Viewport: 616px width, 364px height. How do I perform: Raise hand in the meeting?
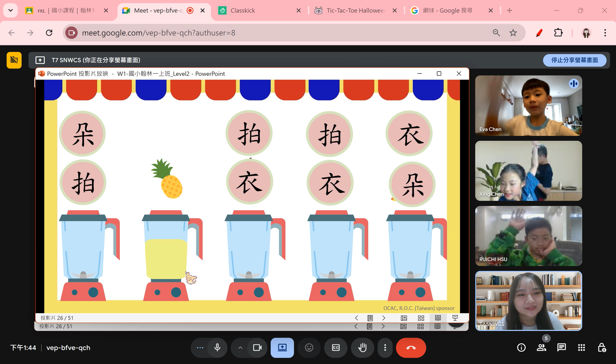[x=362, y=348]
